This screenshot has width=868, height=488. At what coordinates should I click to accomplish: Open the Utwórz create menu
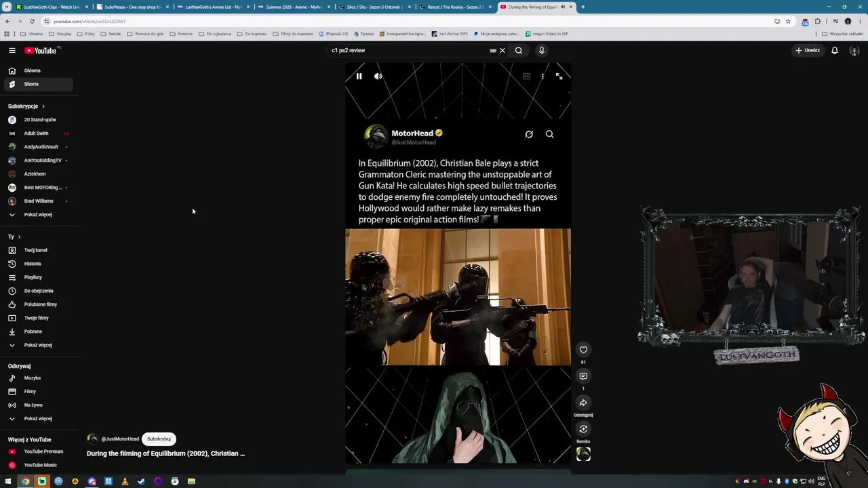click(x=808, y=50)
